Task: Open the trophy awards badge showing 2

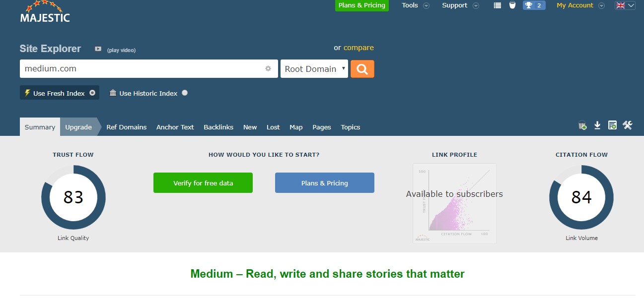Action: (x=534, y=5)
